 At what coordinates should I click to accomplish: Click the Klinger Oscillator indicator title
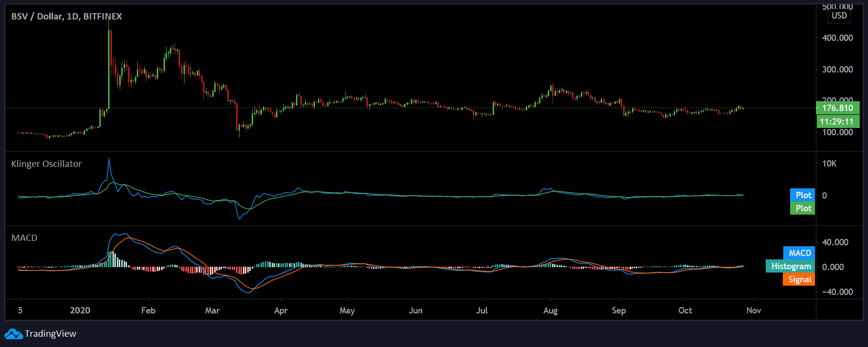coord(46,164)
